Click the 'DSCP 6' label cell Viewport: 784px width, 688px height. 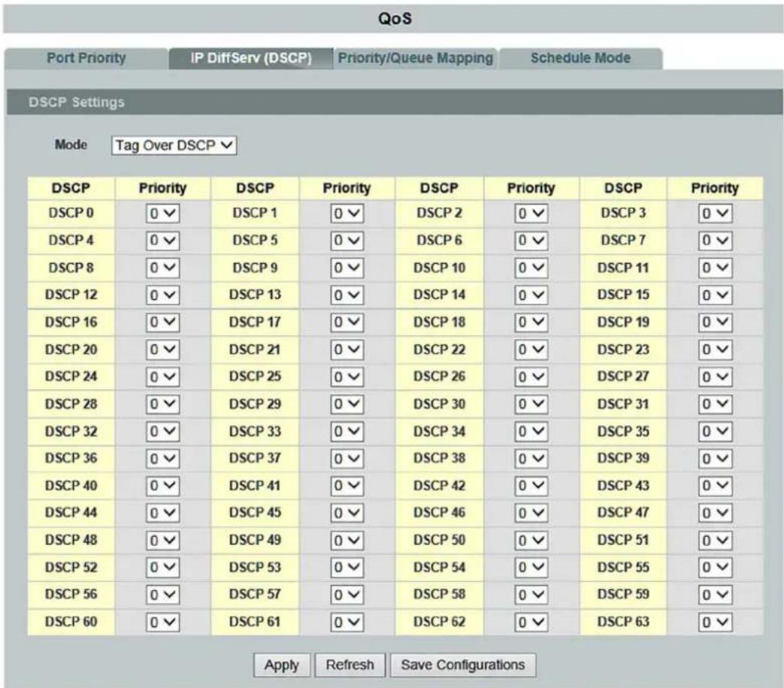pos(439,241)
